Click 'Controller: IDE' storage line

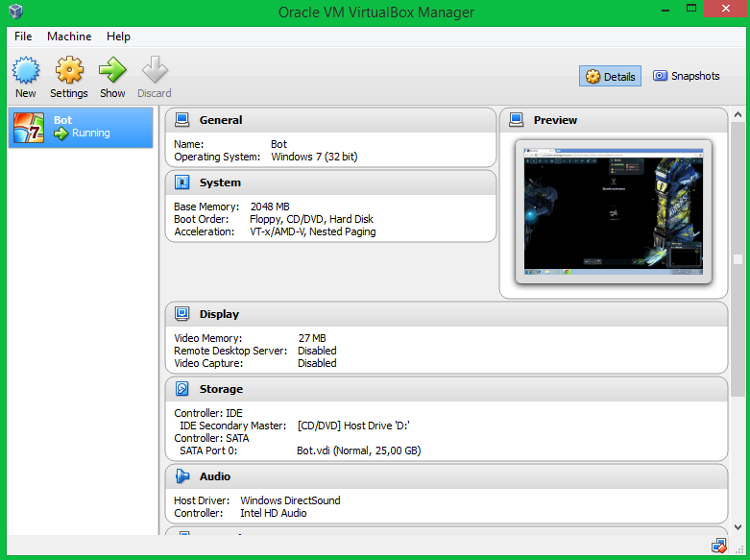(208, 413)
